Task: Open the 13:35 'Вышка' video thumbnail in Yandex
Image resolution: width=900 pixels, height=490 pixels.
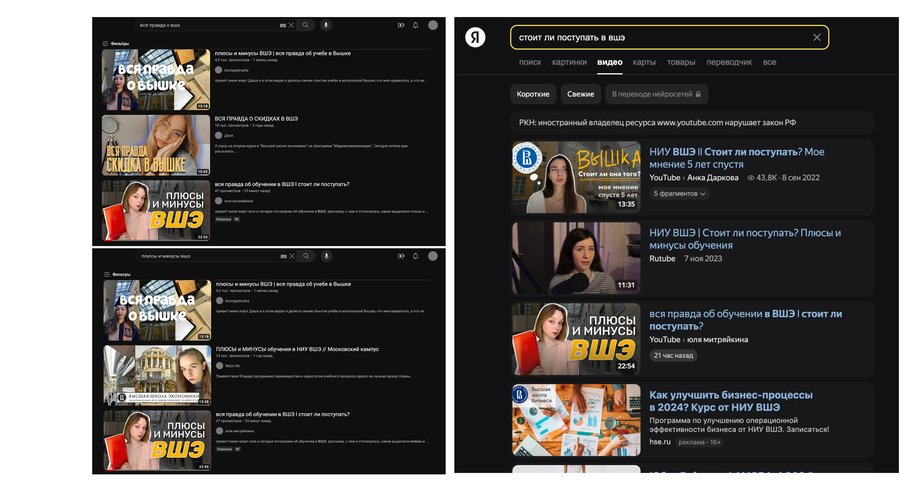Action: [576, 177]
